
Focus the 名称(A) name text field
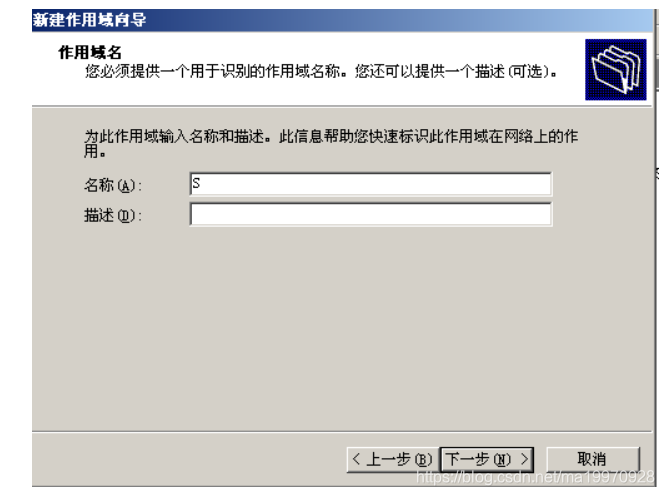(371, 184)
